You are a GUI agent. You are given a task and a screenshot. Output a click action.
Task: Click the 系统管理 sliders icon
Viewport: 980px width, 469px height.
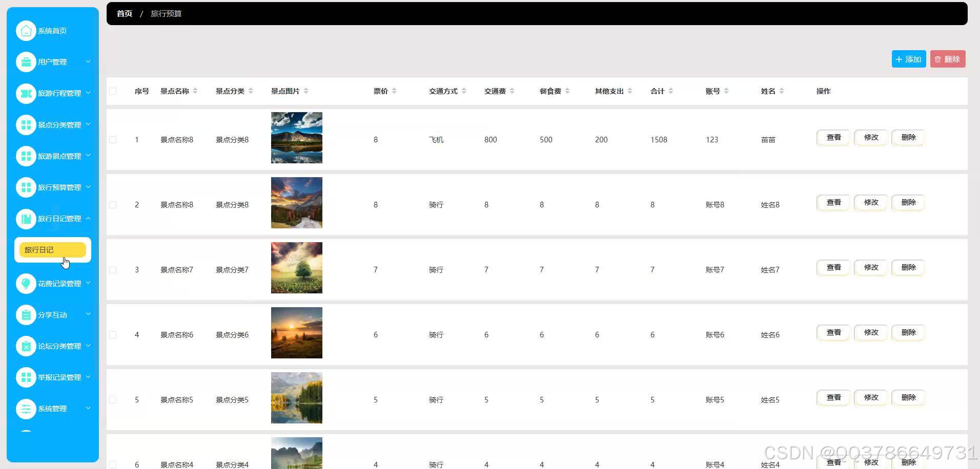click(26, 409)
